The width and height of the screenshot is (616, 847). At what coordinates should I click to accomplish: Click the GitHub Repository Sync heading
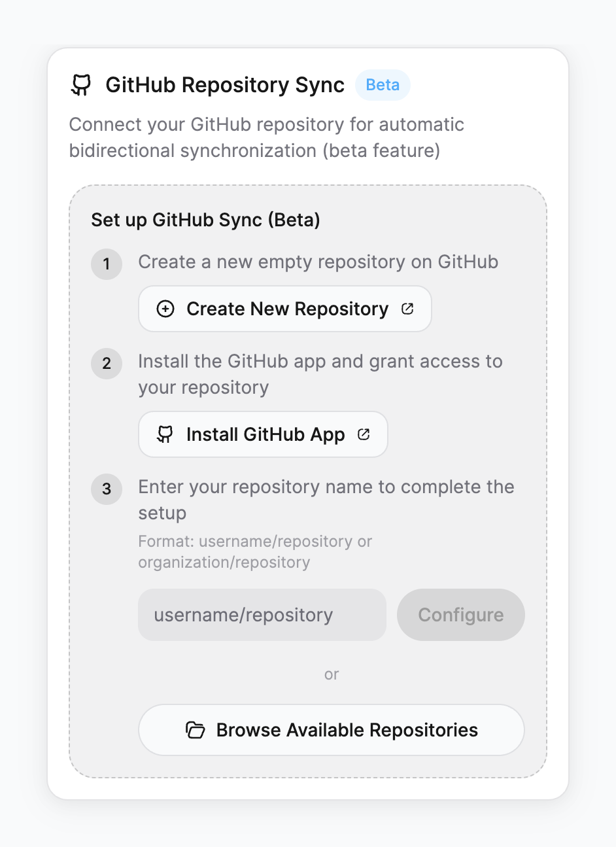click(224, 84)
